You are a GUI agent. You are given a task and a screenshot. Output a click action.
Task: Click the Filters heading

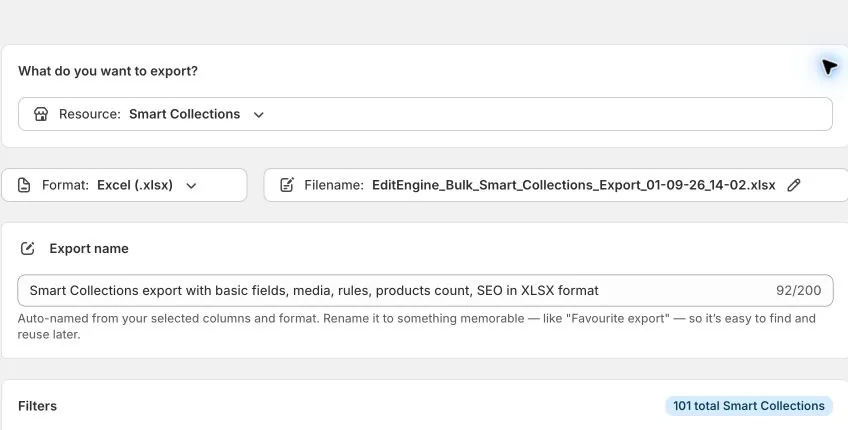[x=37, y=406]
